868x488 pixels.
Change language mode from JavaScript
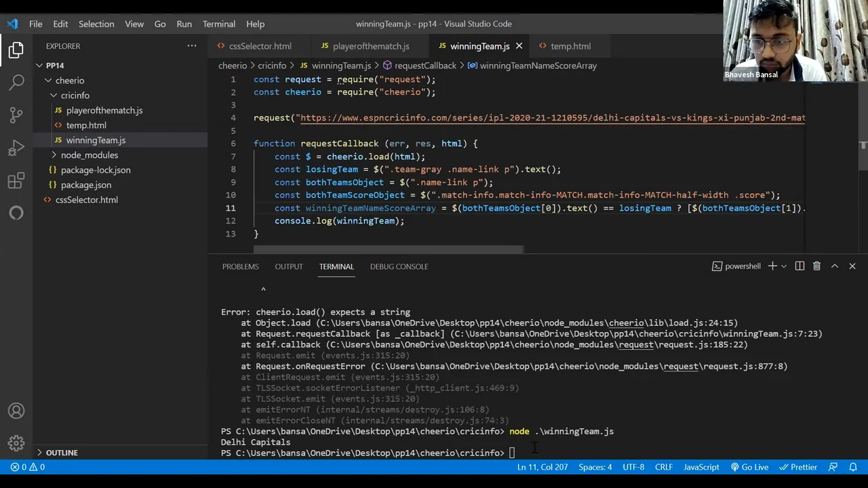click(x=701, y=467)
